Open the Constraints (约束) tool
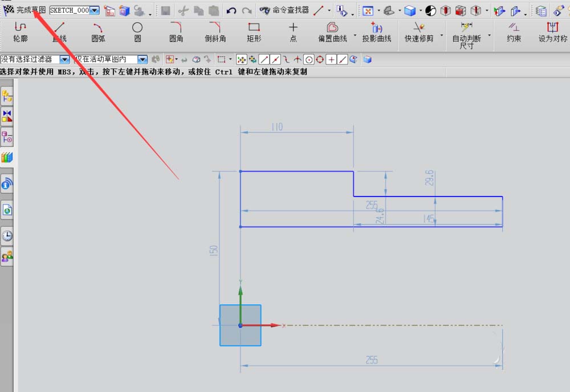Viewport: 570px width, 392px height. [514, 32]
